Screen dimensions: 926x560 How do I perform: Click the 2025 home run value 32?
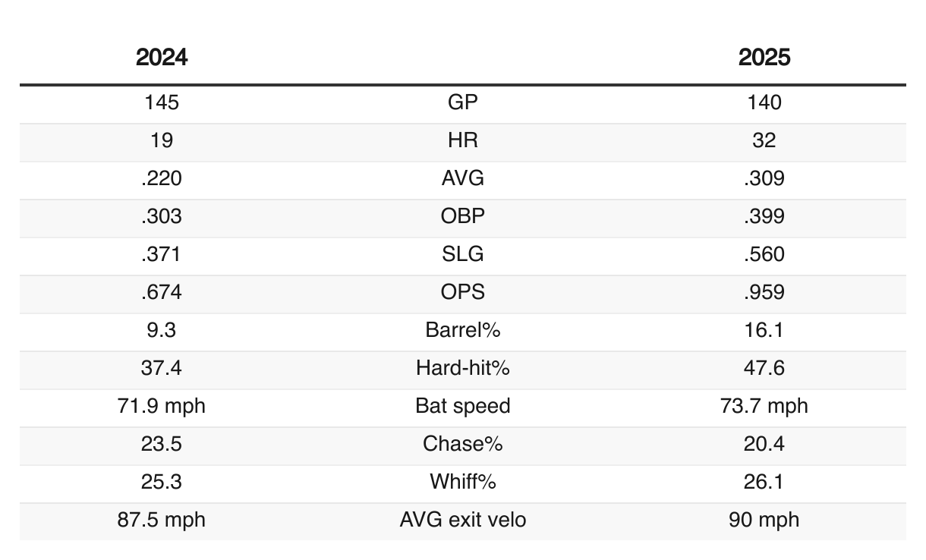click(764, 140)
